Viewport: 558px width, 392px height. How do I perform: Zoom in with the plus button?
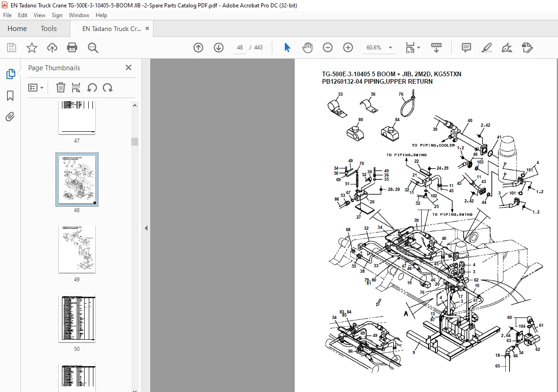348,48
